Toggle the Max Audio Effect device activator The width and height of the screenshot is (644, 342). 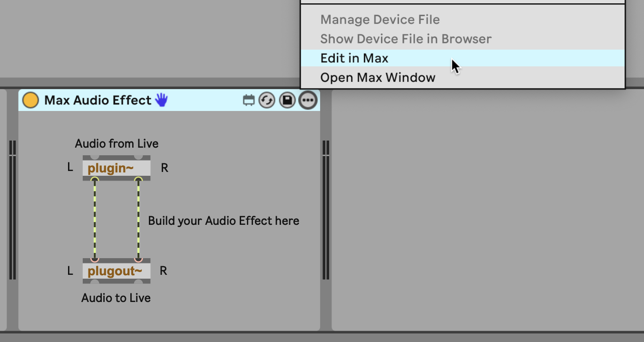[x=30, y=101]
